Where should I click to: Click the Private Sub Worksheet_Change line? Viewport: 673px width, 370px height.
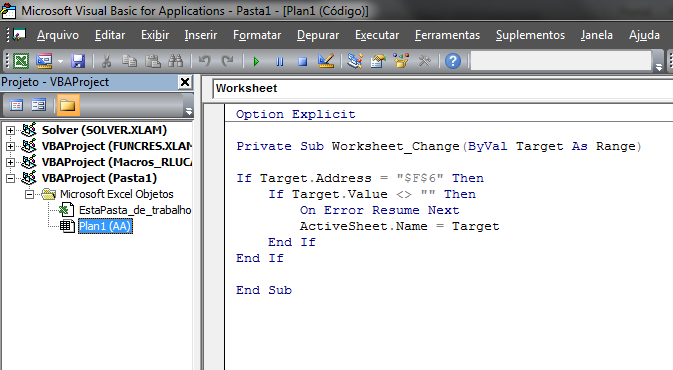click(439, 146)
